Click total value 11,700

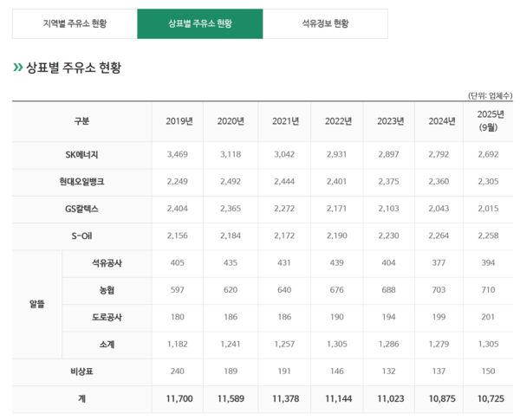point(179,399)
